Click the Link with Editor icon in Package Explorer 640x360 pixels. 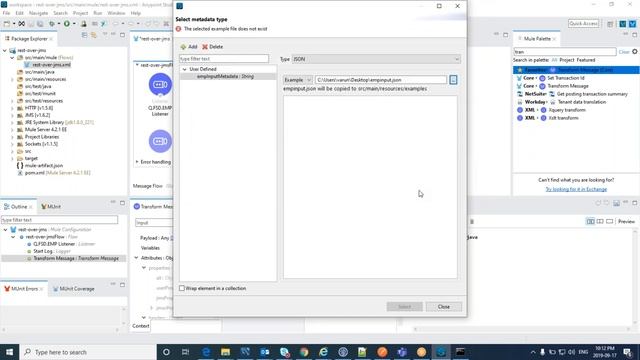coord(93,36)
